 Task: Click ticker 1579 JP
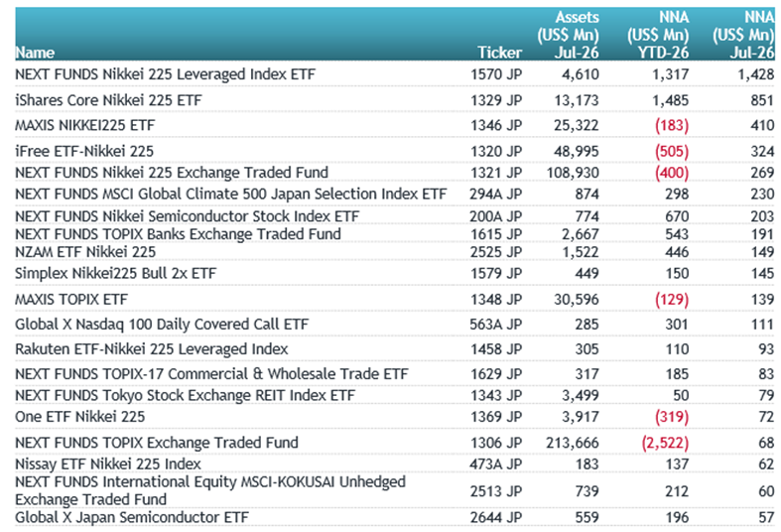click(x=496, y=274)
